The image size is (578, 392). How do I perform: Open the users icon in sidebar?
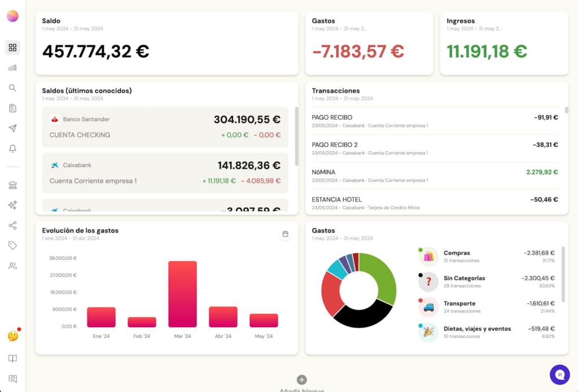pyautogui.click(x=12, y=266)
